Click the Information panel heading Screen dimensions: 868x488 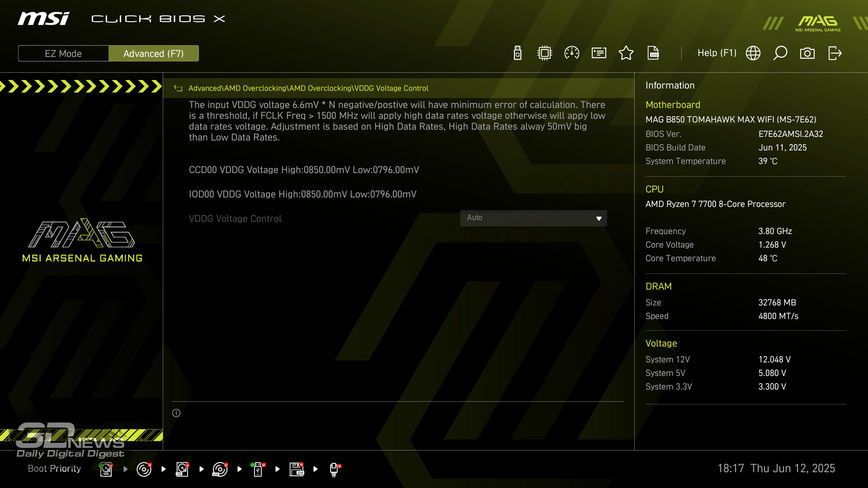coord(670,85)
